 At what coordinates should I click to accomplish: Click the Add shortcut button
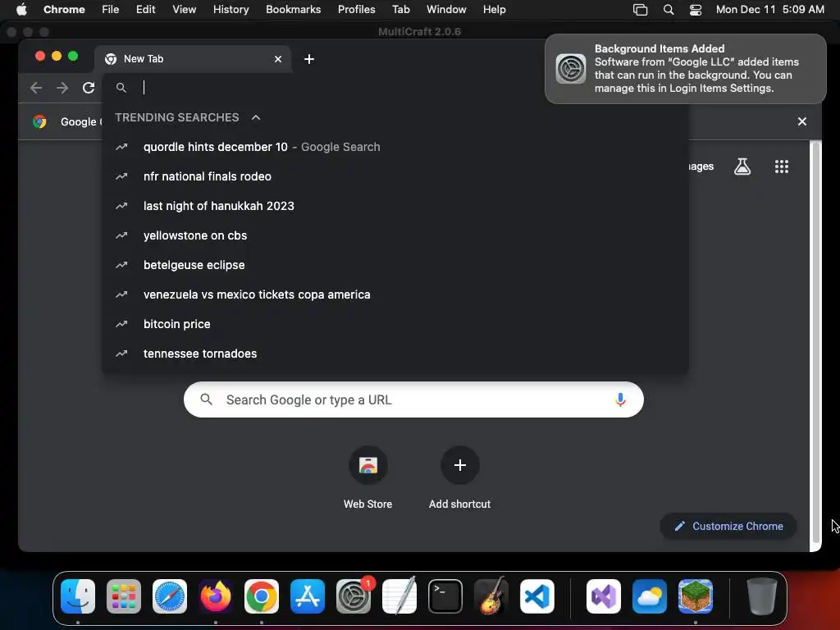(459, 478)
